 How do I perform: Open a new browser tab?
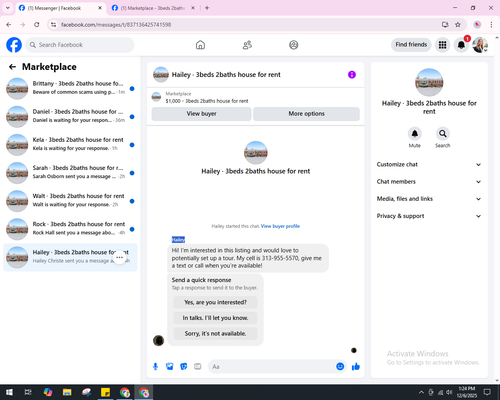[207, 8]
